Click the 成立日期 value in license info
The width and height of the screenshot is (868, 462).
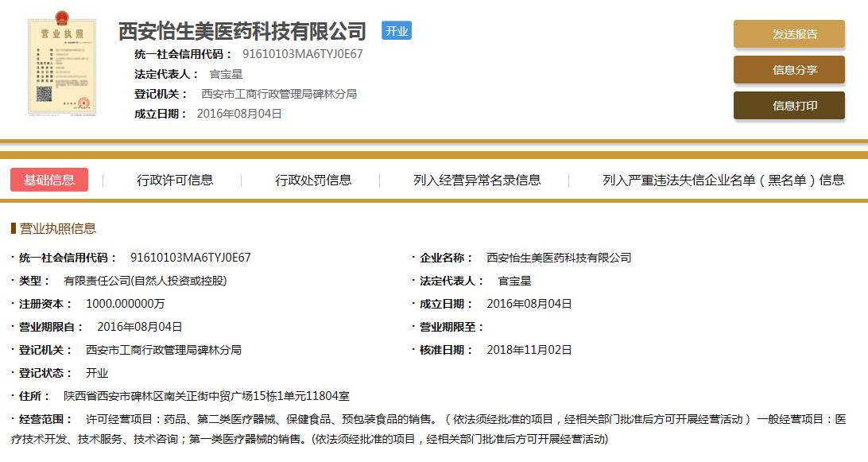point(529,304)
